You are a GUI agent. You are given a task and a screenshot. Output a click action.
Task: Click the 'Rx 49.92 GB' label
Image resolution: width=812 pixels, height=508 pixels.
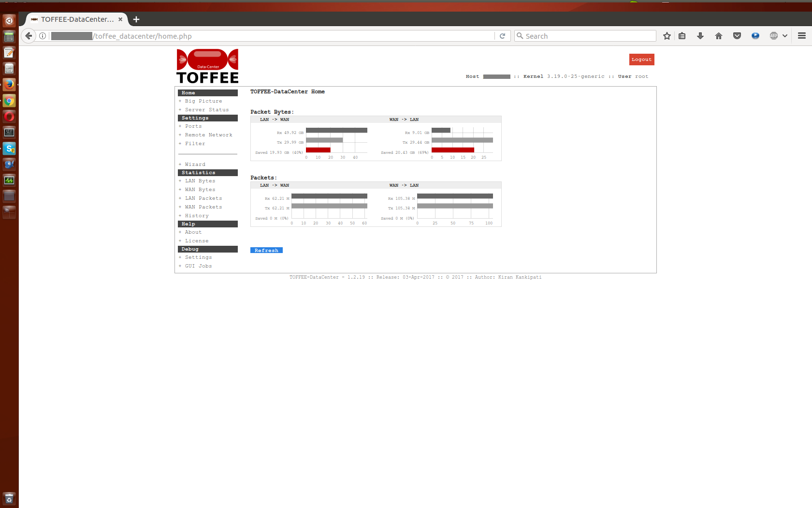[x=290, y=133]
